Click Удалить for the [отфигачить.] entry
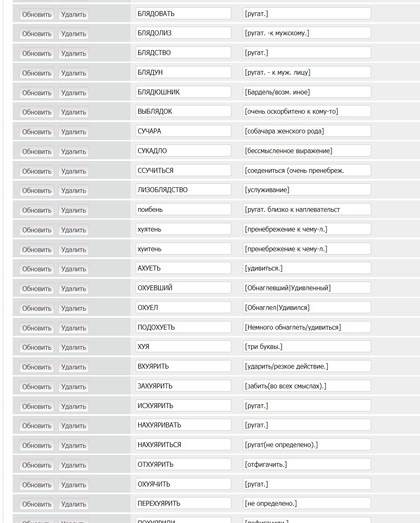The image size is (420, 523). (73, 465)
